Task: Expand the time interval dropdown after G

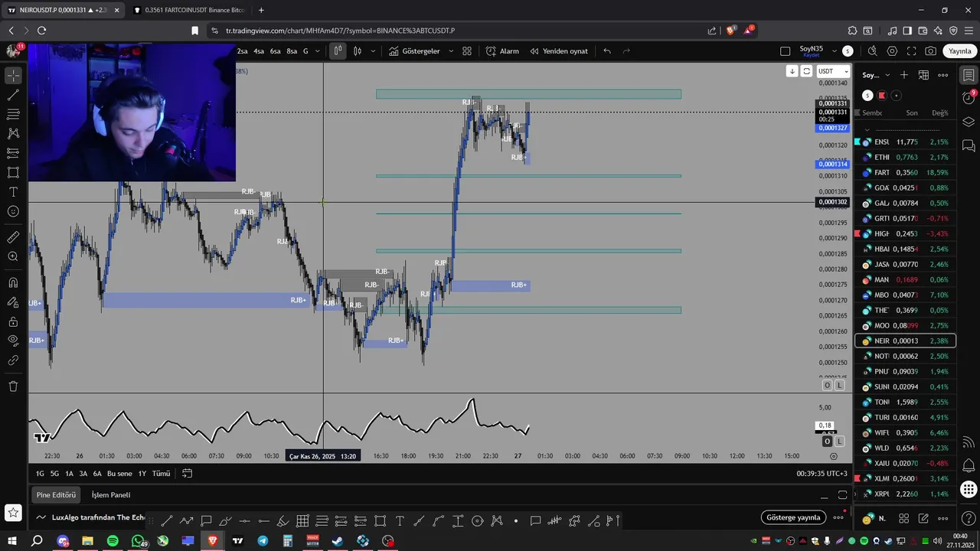Action: pyautogui.click(x=319, y=51)
